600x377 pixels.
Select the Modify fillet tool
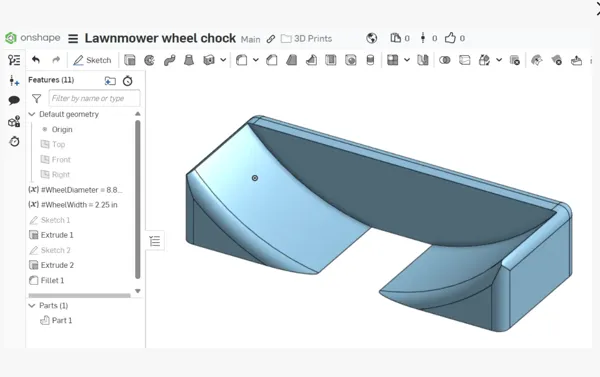coord(537,60)
